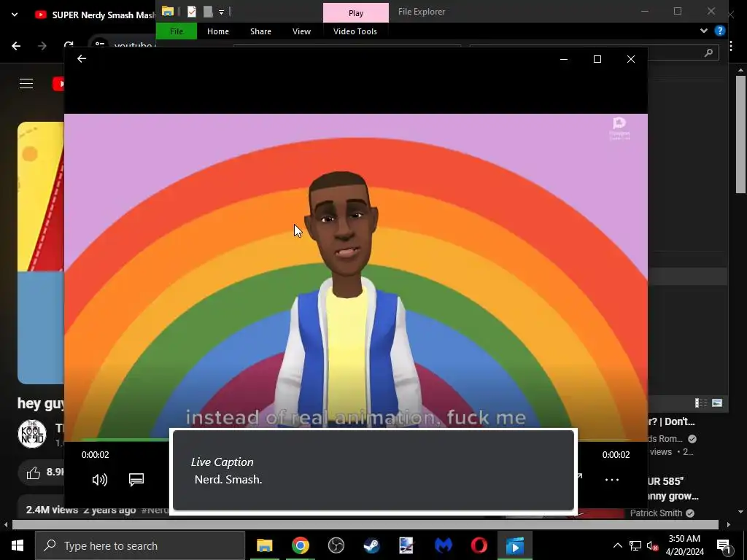Image resolution: width=747 pixels, height=560 pixels.
Task: Show hidden system tray icons
Action: pos(617,545)
